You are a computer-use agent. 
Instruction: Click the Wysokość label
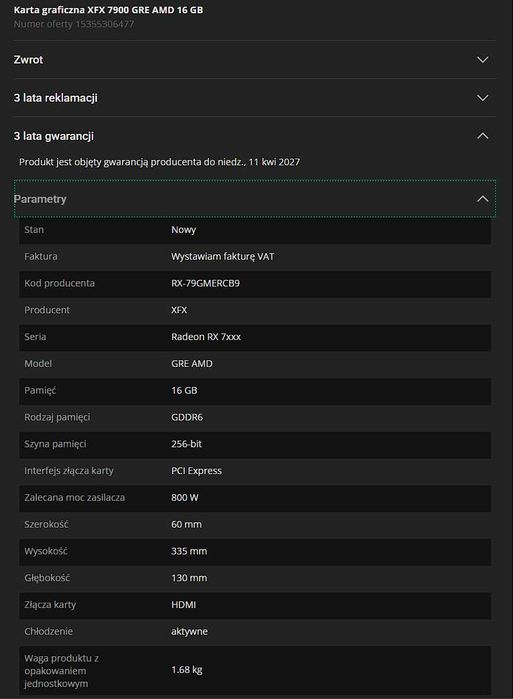pos(45,551)
